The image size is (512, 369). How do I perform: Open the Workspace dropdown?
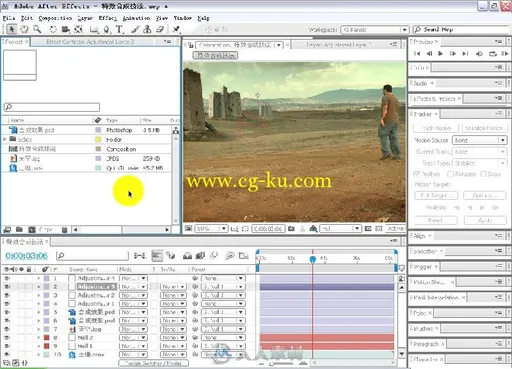(375, 30)
